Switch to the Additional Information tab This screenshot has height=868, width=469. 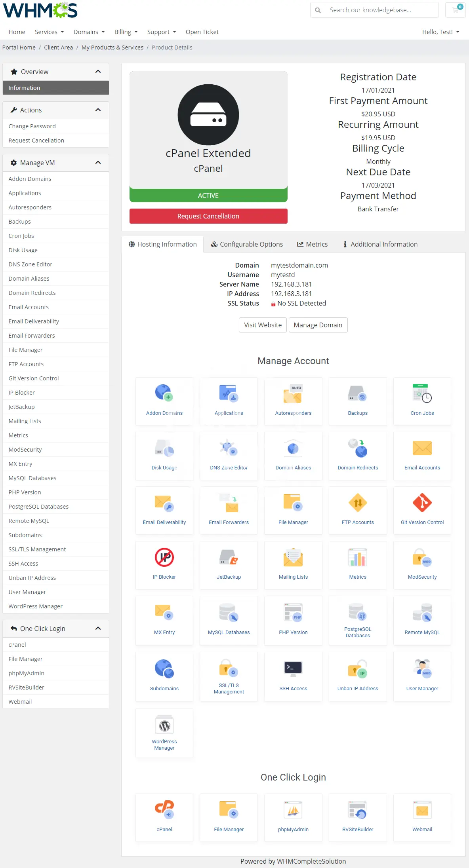380,245
